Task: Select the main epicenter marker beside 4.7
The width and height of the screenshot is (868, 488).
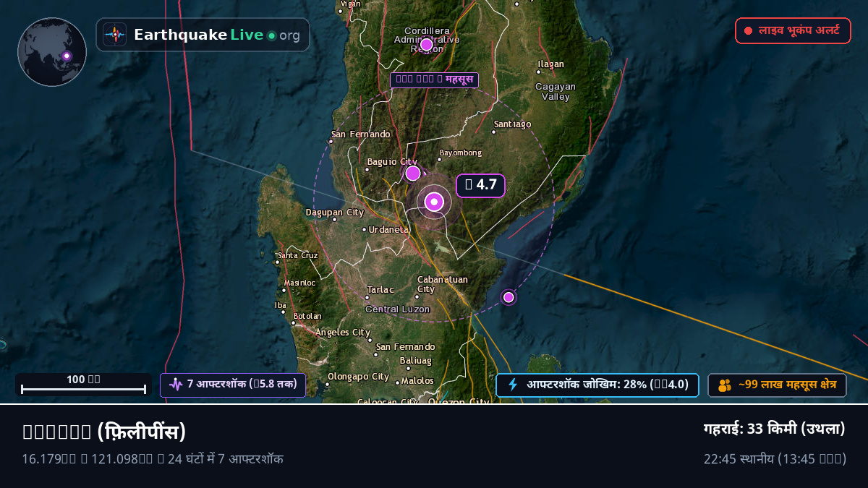Action: pyautogui.click(x=434, y=202)
